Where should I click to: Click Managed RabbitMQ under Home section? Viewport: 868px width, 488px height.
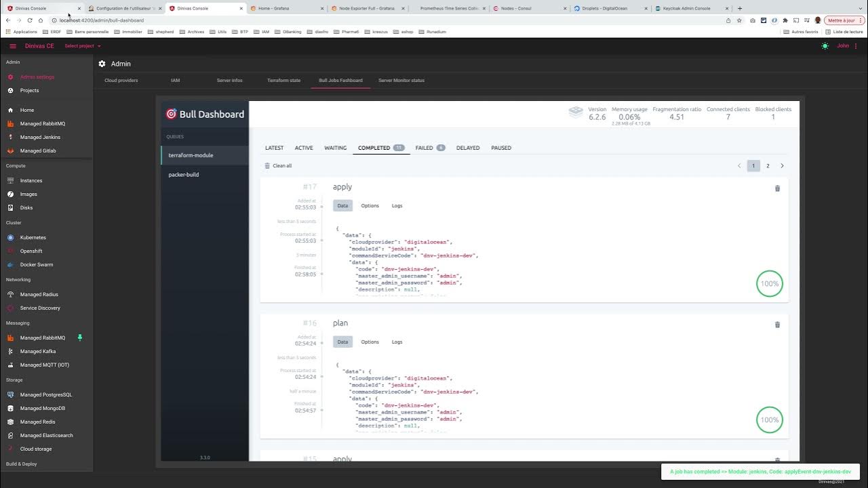coord(43,123)
